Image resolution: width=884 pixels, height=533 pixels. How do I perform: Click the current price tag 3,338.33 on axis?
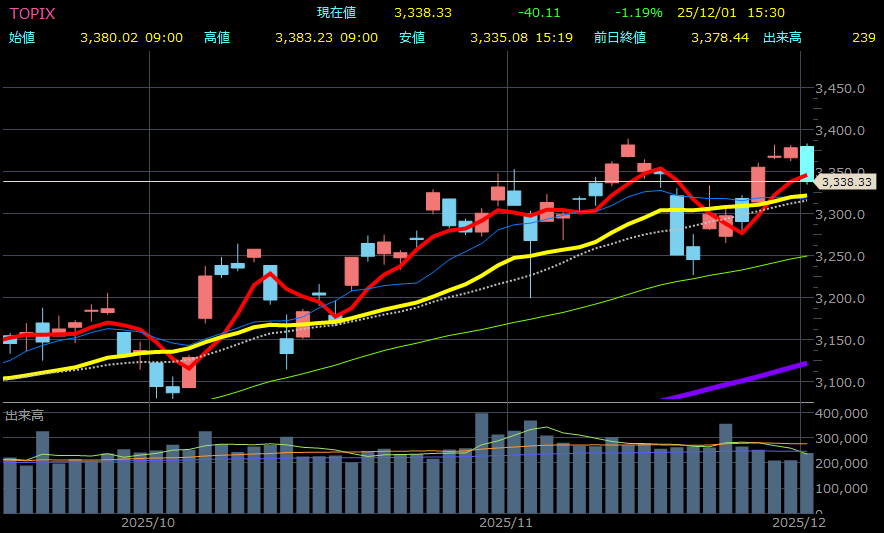pos(846,182)
